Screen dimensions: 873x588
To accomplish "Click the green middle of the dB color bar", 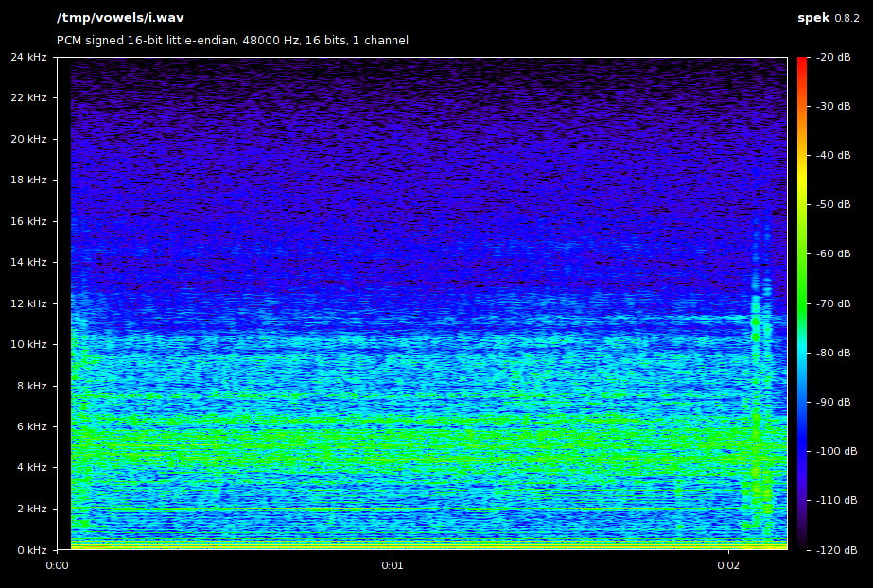I will [x=802, y=284].
